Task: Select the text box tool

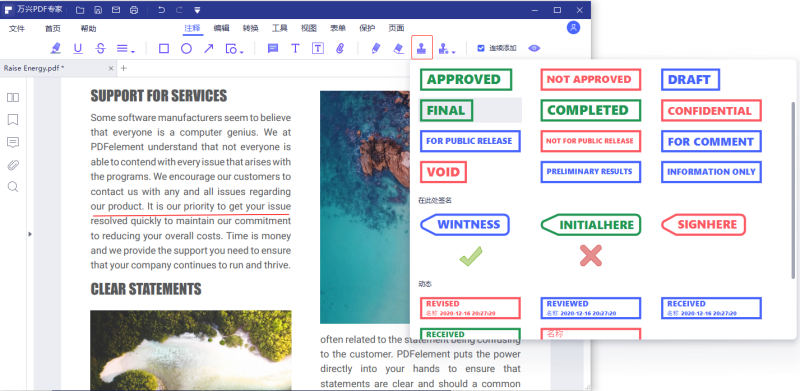Action: [318, 48]
